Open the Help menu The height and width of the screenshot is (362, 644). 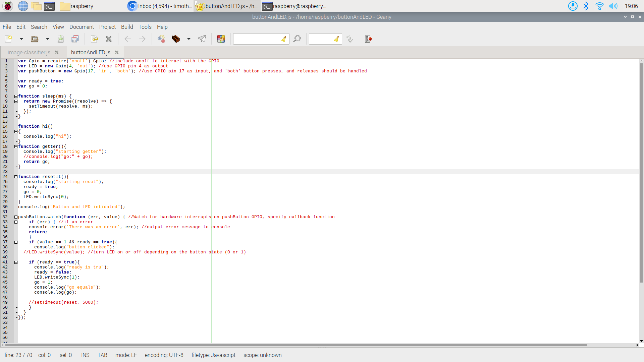[162, 27]
